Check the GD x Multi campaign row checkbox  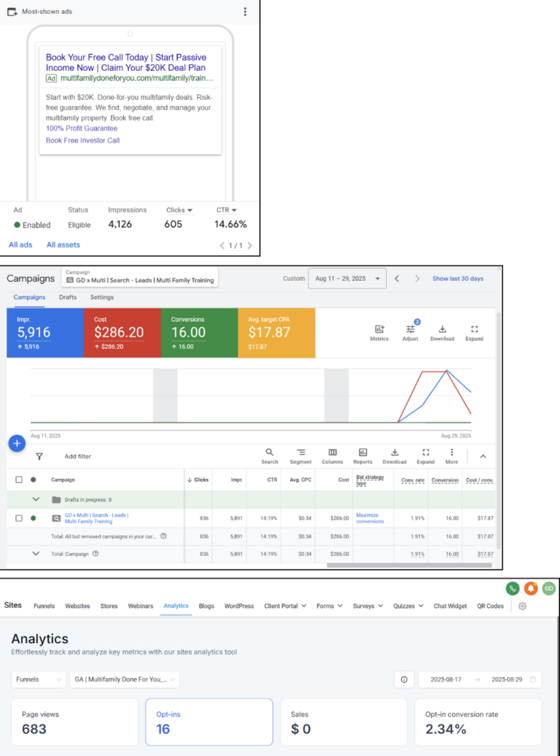[x=19, y=518]
